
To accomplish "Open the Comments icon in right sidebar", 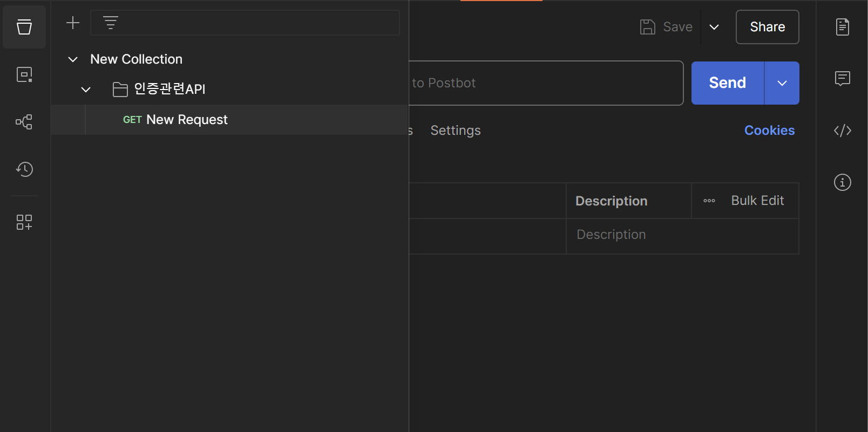I will [843, 79].
